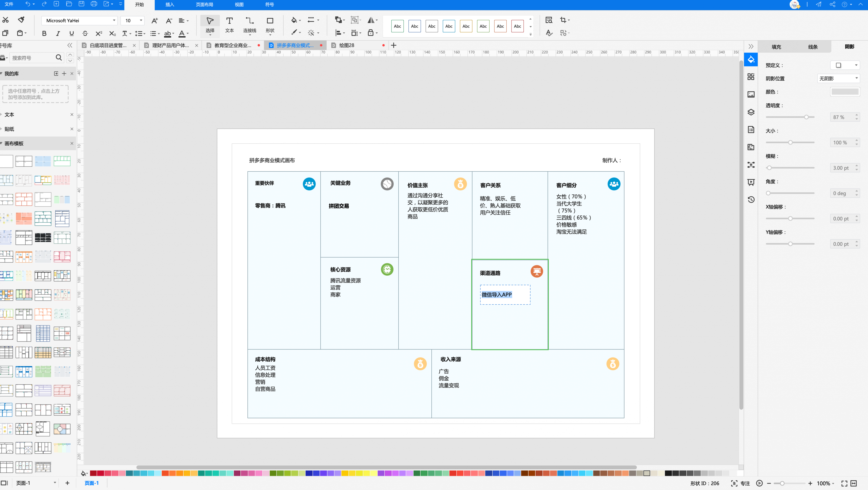Collapse the symbol library panel
The height and width of the screenshot is (490, 868).
70,45
